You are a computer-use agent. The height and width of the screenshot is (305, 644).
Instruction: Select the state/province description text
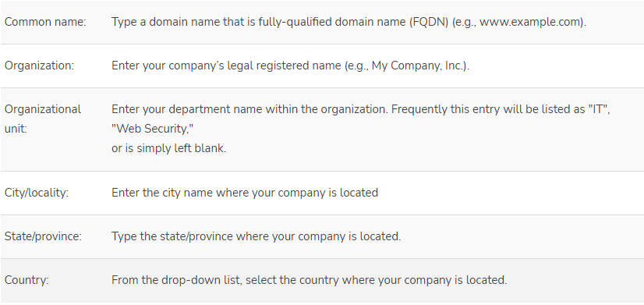coord(257,236)
